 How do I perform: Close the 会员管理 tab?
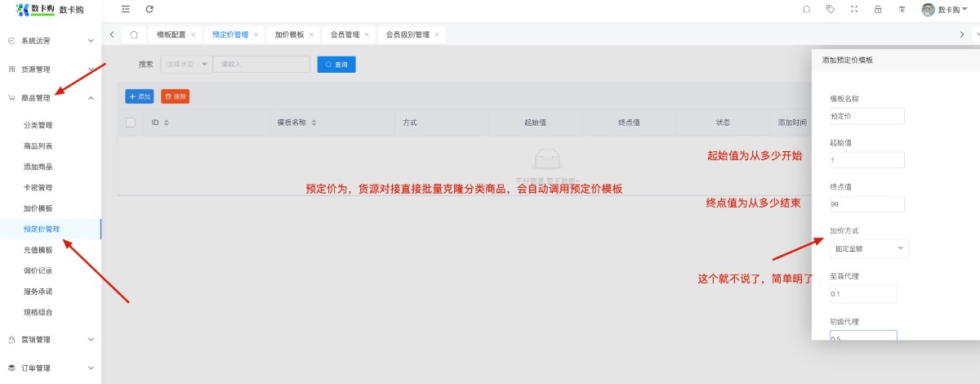[367, 35]
